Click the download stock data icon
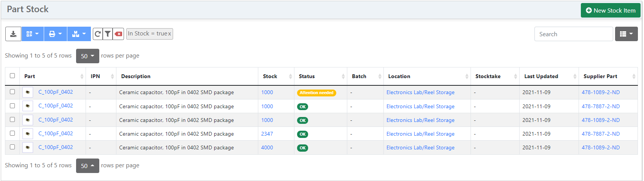 (13, 34)
